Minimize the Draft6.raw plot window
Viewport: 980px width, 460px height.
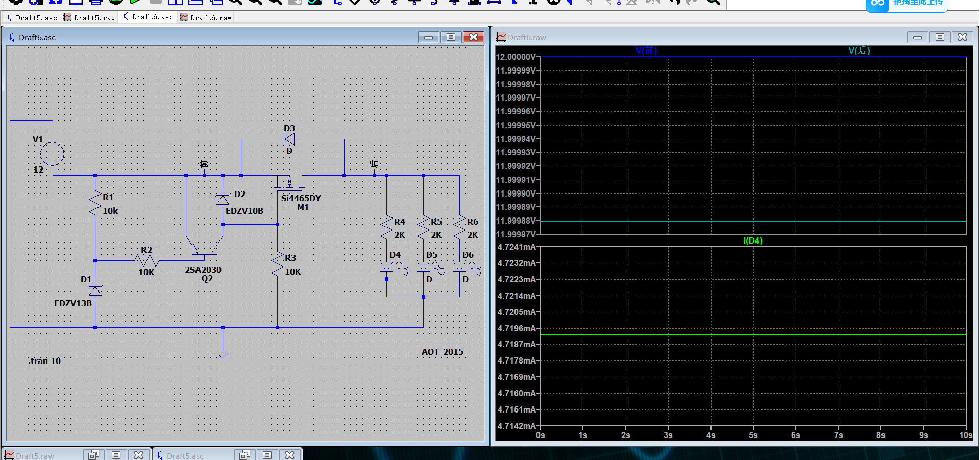click(917, 37)
